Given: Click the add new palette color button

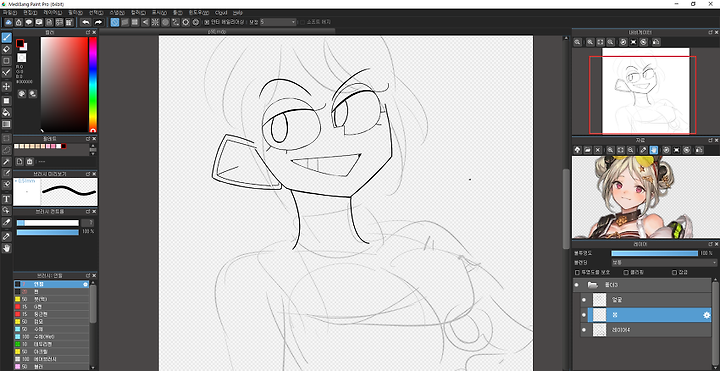Looking at the screenshot, I should click(x=20, y=162).
